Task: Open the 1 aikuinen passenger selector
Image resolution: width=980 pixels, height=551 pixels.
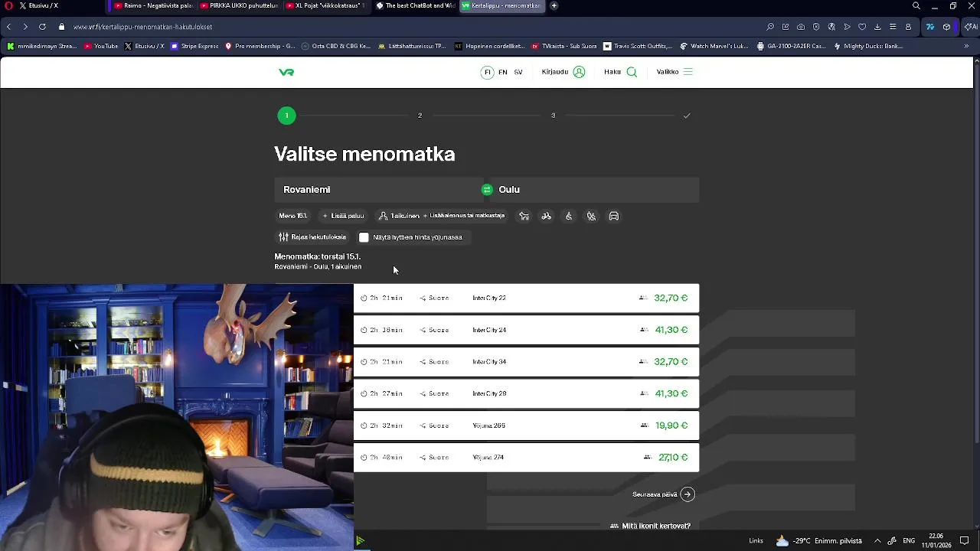Action: [x=442, y=216]
